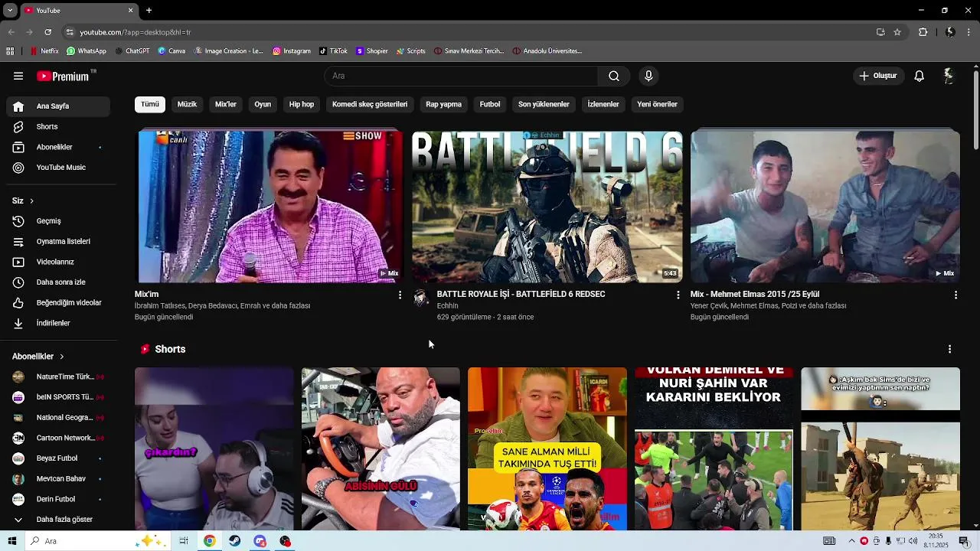Viewport: 980px width, 551px height.
Task: Open the ChatGPT bookmark
Action: [x=132, y=51]
